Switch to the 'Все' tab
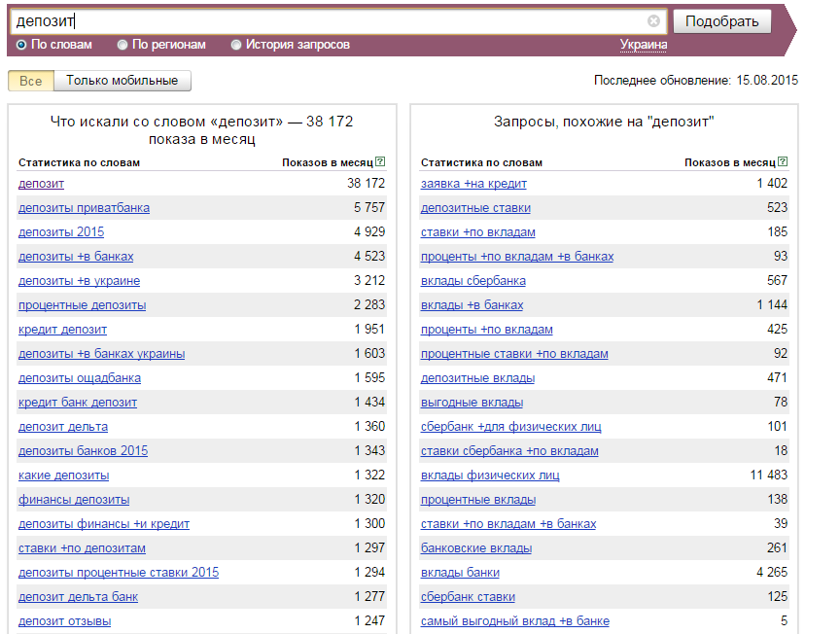Image resolution: width=840 pixels, height=634 pixels. click(x=30, y=81)
